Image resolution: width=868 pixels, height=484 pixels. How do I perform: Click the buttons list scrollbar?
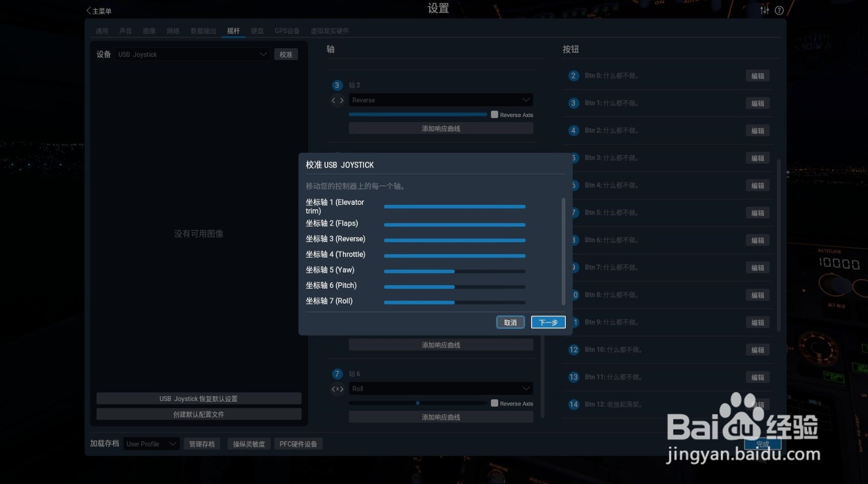point(779,245)
